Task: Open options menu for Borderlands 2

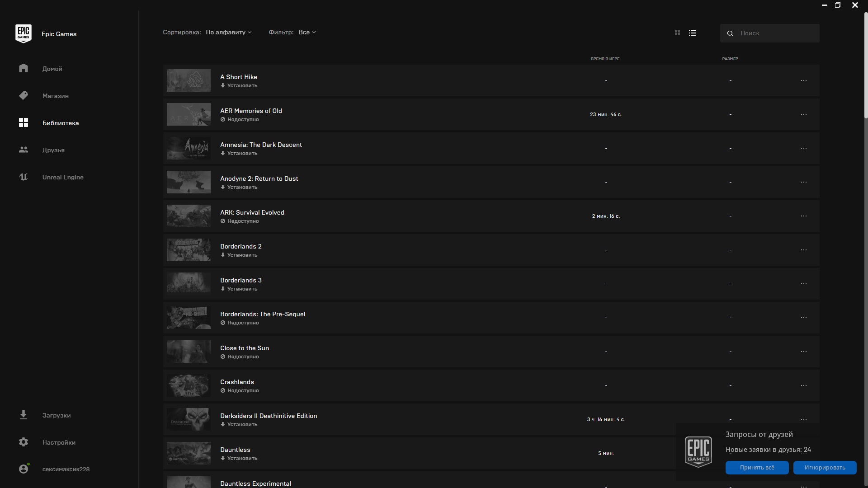Action: pyautogui.click(x=803, y=250)
